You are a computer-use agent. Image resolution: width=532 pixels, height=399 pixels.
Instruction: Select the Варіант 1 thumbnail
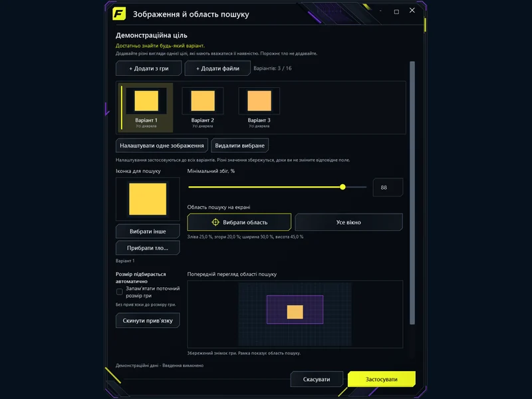[x=146, y=108]
